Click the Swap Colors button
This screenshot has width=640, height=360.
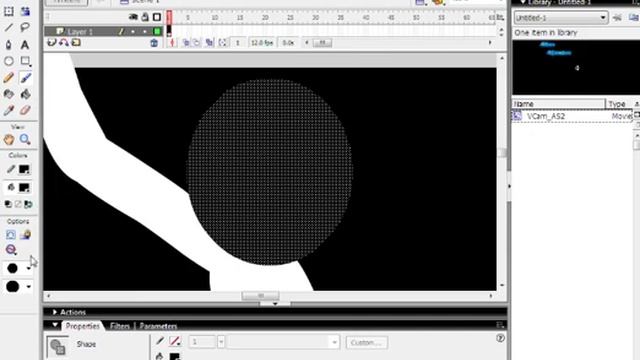28,204
